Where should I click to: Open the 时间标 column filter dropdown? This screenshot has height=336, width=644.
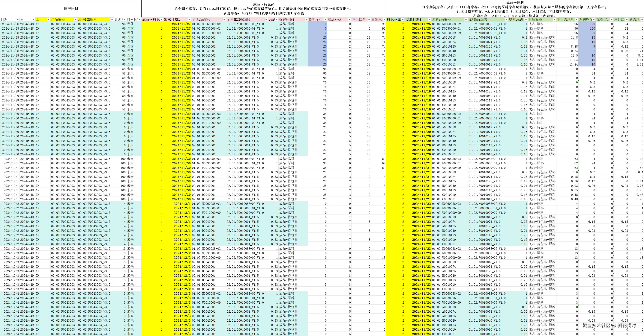(x=139, y=19)
